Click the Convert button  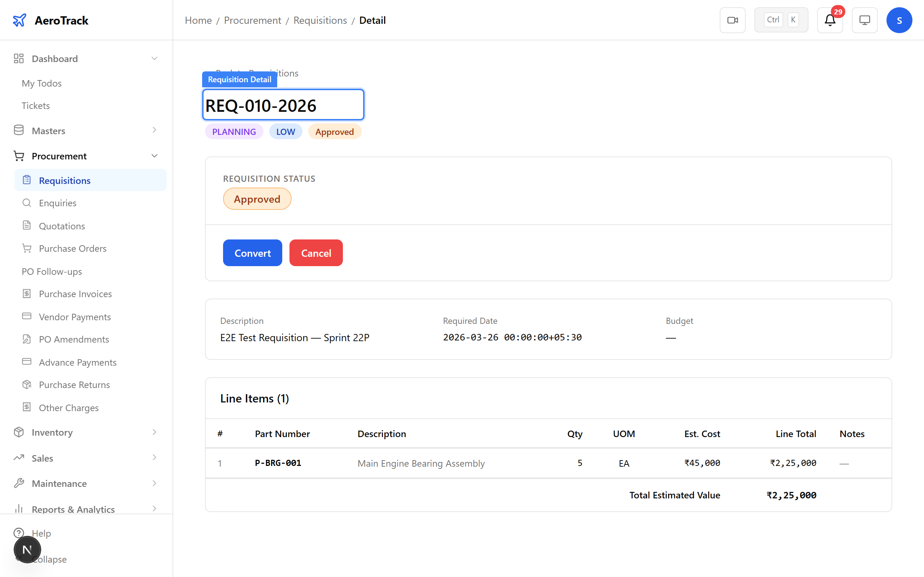[252, 253]
